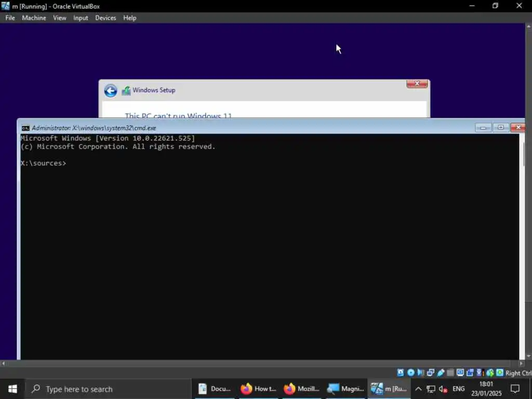Open the notification center icon
Screen dimensions: 532x399
[x=515, y=389]
